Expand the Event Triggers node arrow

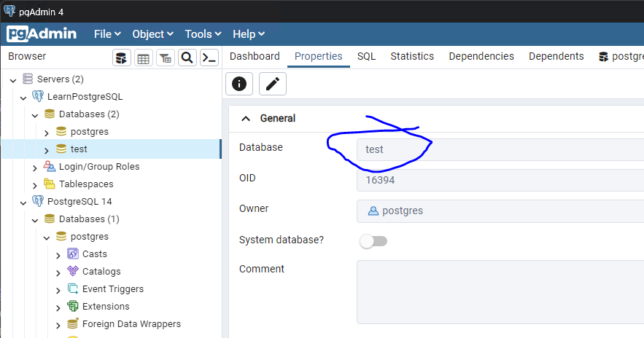(58, 291)
